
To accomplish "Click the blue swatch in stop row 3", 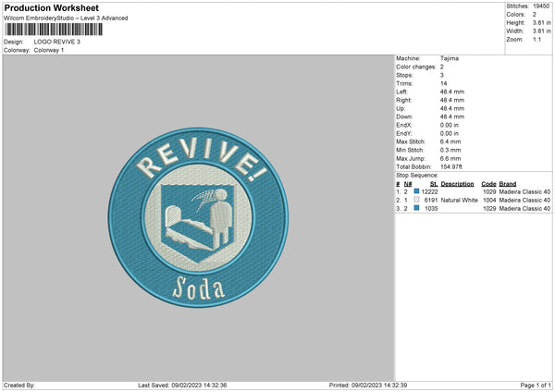I will [x=417, y=209].
